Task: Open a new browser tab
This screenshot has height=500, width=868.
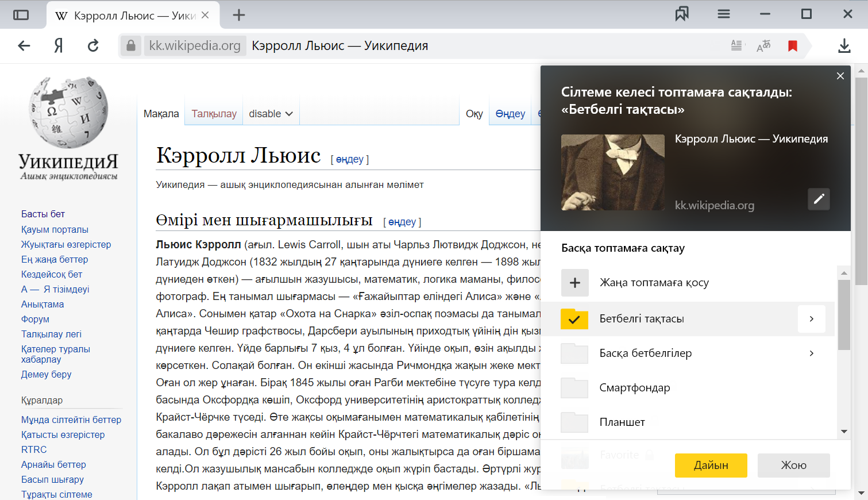Action: point(239,16)
